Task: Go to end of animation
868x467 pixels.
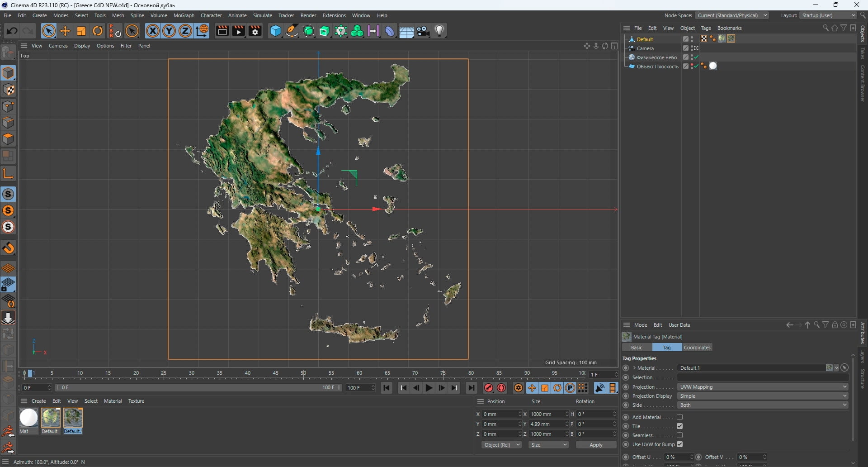Action: coord(471,388)
